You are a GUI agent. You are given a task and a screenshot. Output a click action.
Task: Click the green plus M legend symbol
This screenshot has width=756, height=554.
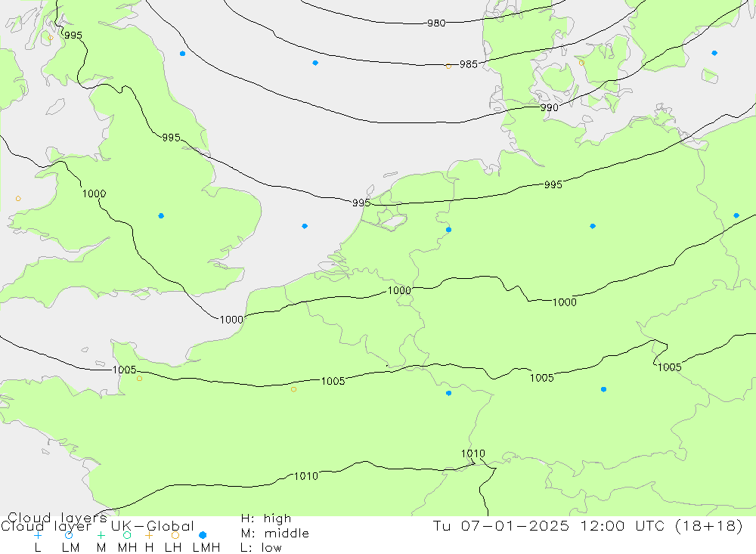coord(101,535)
